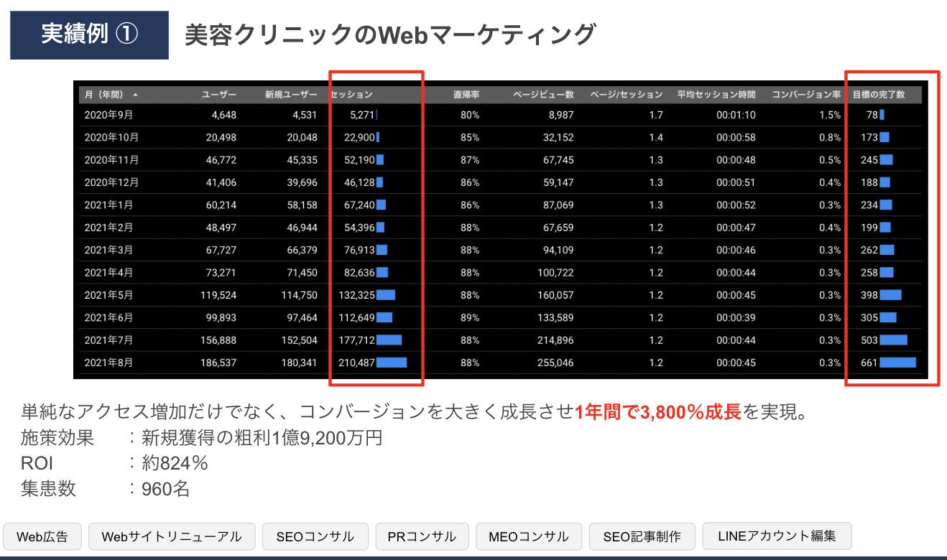This screenshot has width=947, height=560.
Task: Select the MEOコンサル tag button
Action: [528, 536]
